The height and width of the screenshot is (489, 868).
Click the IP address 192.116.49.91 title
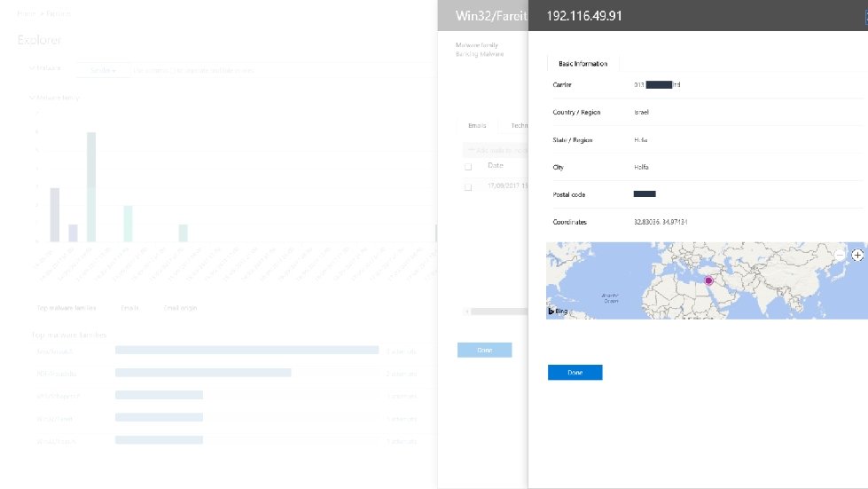click(584, 15)
